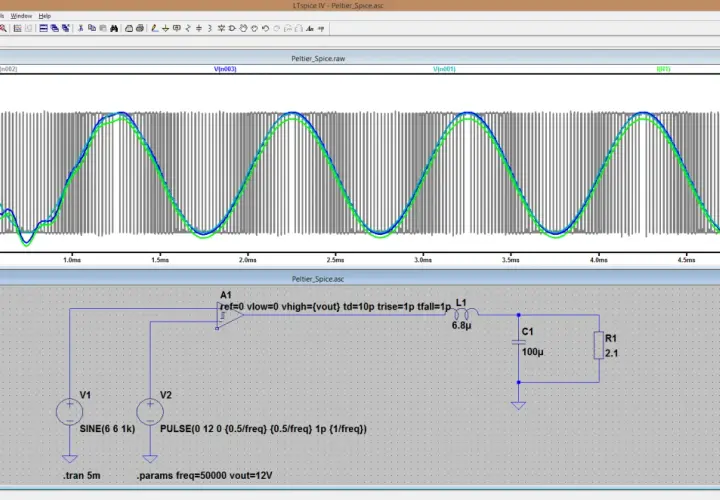Click the SINE(6 6 1k) value text

coord(107,429)
